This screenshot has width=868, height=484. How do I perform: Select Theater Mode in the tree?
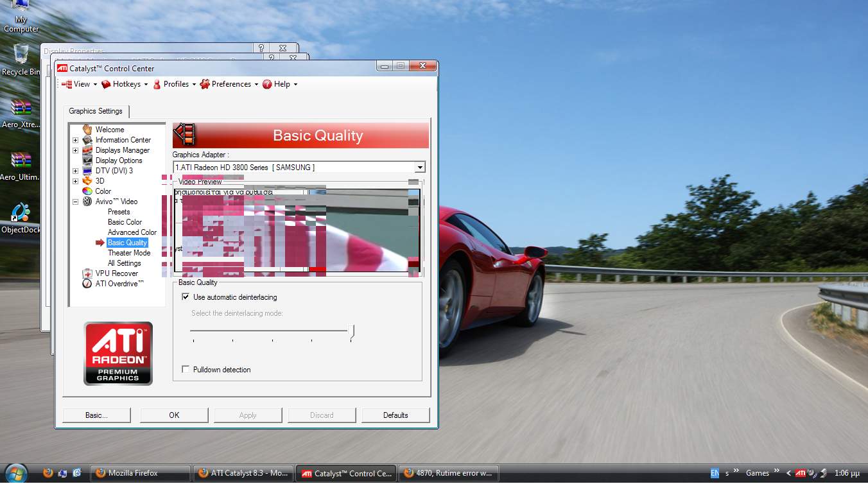[x=129, y=253]
